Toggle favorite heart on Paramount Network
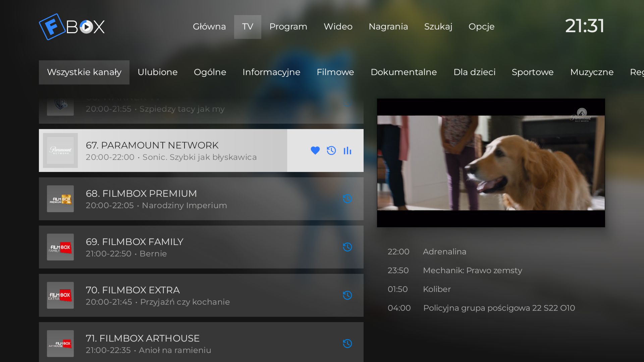Image resolution: width=644 pixels, height=362 pixels. coord(315,150)
